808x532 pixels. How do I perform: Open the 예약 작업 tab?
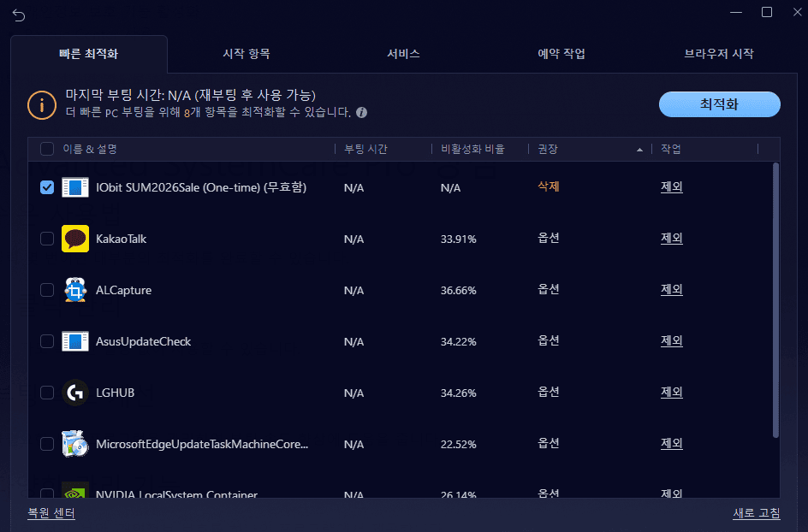click(x=561, y=54)
